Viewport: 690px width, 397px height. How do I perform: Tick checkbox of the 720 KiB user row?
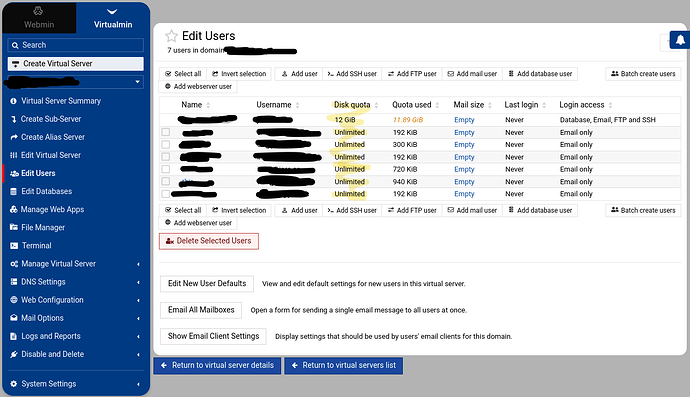165,169
